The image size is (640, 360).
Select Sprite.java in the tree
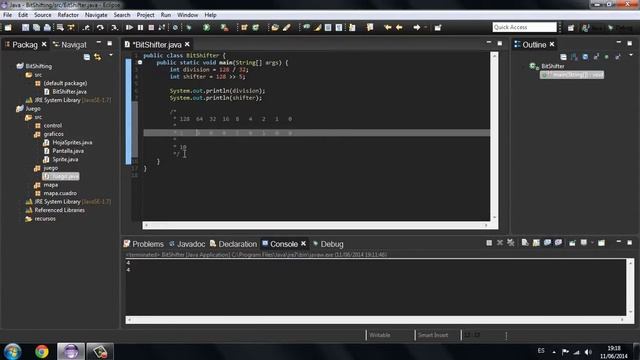click(x=61, y=159)
